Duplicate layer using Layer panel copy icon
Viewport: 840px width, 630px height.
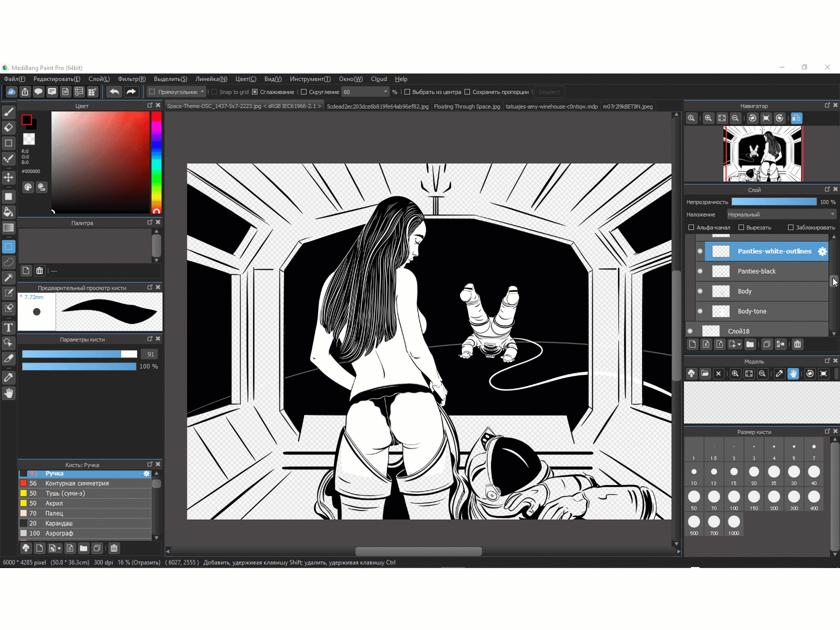(767, 344)
